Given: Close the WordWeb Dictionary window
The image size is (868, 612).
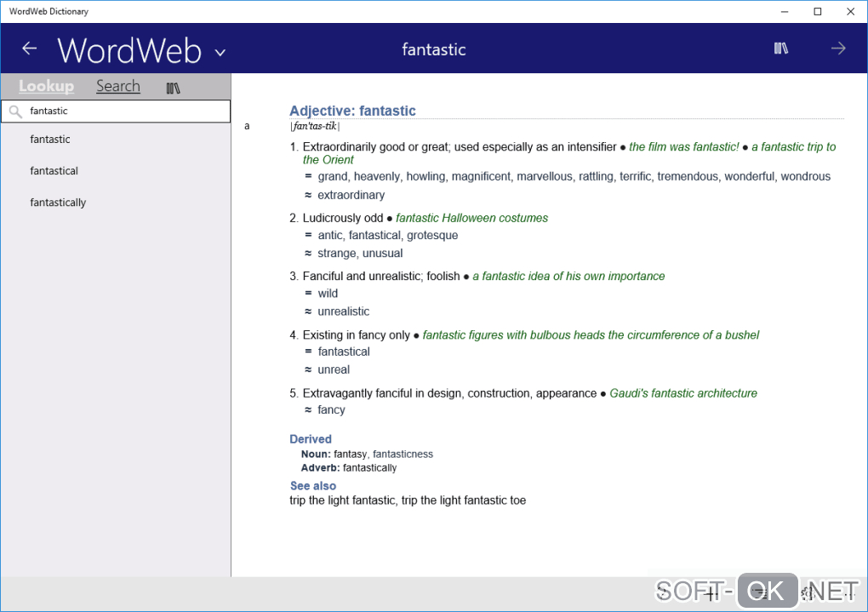Looking at the screenshot, I should coord(851,12).
